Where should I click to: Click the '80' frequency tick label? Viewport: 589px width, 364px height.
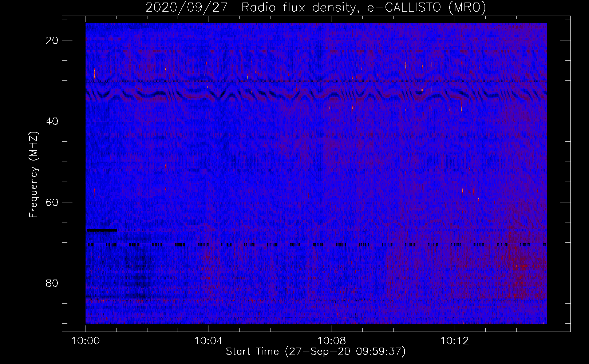[52, 283]
